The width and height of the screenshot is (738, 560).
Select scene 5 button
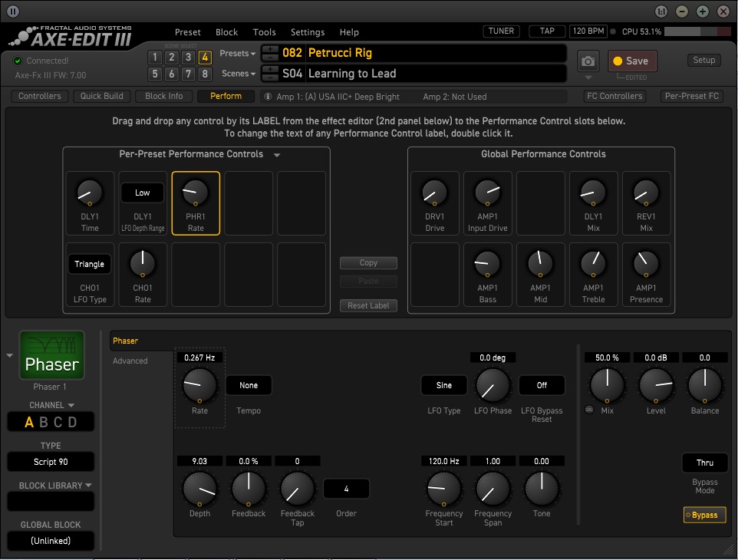point(155,74)
